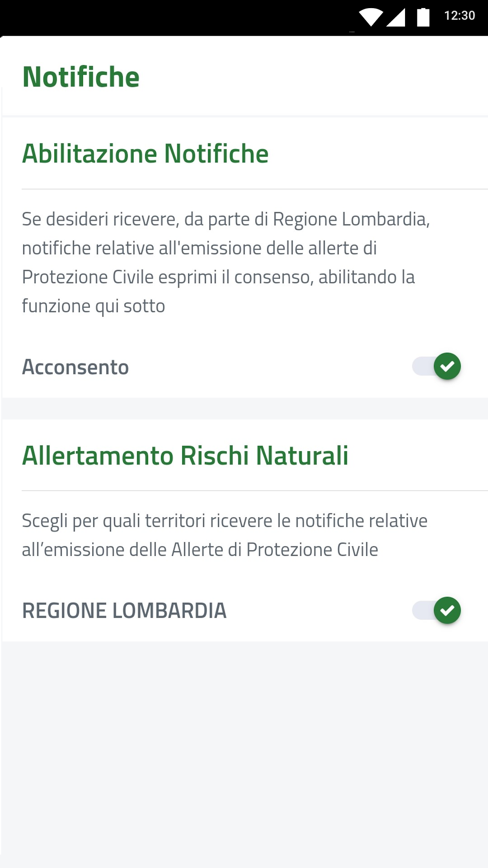Image resolution: width=488 pixels, height=868 pixels.
Task: Tap the consent description paragraph about Regione Lombardia
Action: tap(226, 262)
